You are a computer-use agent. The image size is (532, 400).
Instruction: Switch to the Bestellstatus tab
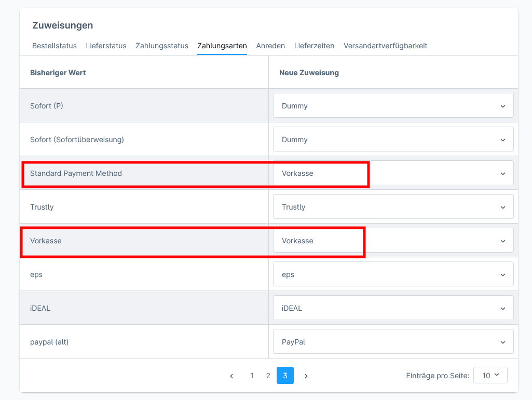pos(54,46)
